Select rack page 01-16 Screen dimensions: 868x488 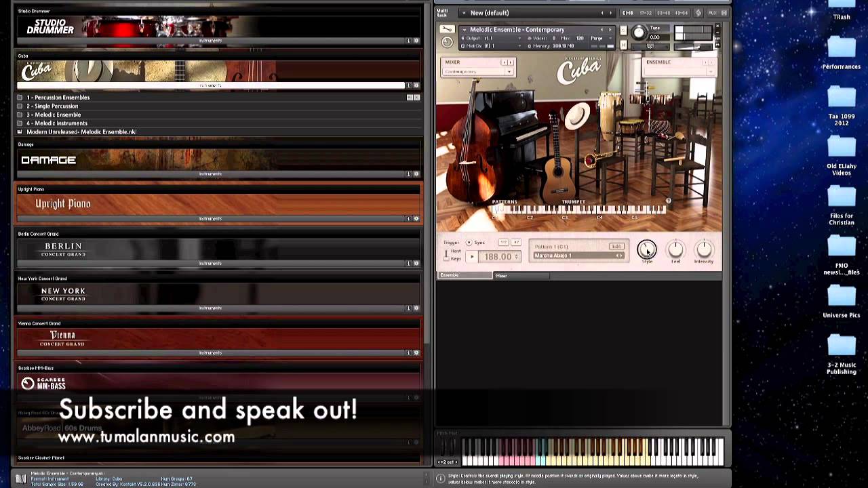(628, 13)
